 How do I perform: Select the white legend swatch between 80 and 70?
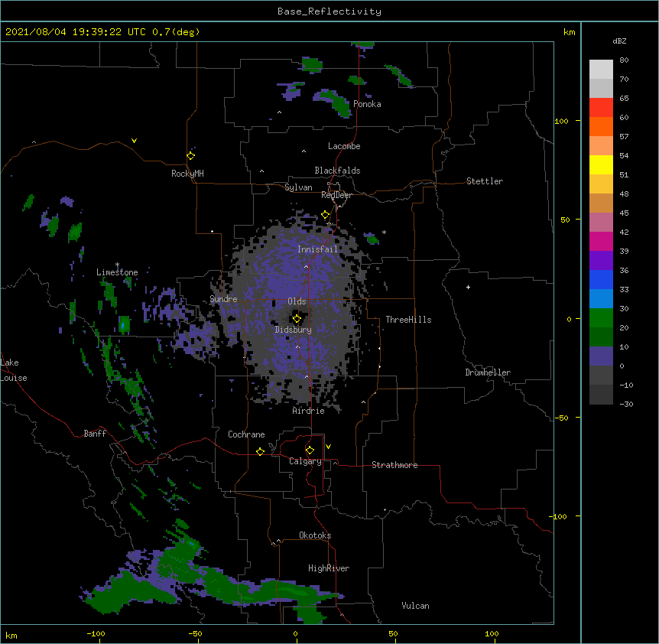(601, 70)
